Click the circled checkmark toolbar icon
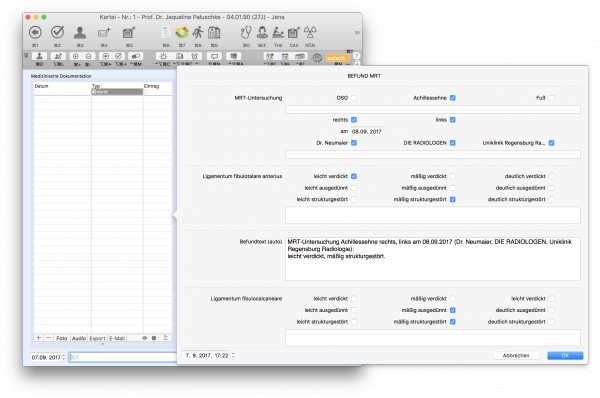Image resolution: width=600 pixels, height=398 pixels. pyautogui.click(x=57, y=33)
